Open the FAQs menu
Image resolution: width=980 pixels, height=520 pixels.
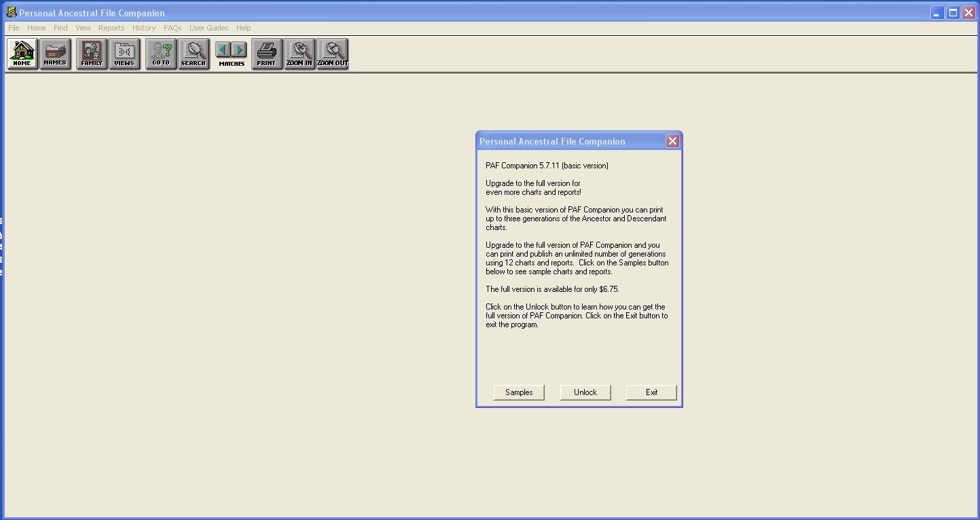coord(173,28)
